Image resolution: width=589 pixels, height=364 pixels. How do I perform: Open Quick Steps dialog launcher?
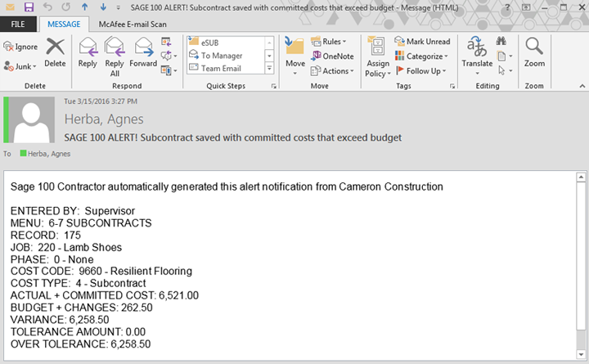pyautogui.click(x=274, y=87)
